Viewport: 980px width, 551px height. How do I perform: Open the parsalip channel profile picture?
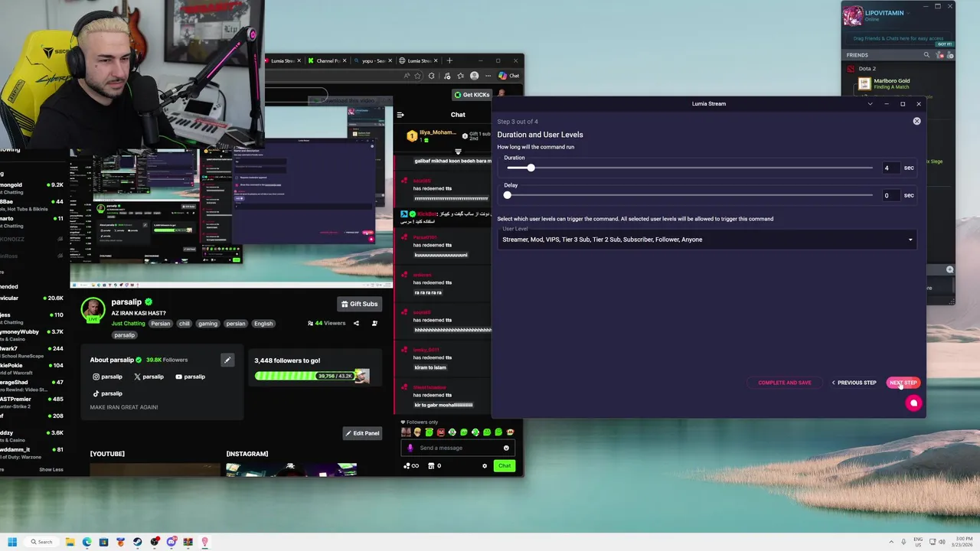[93, 308]
